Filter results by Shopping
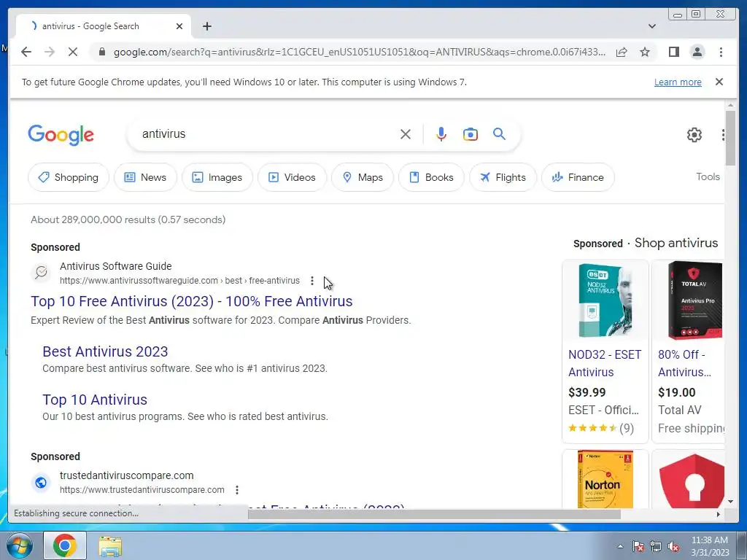The height and width of the screenshot is (560, 747). (68, 177)
